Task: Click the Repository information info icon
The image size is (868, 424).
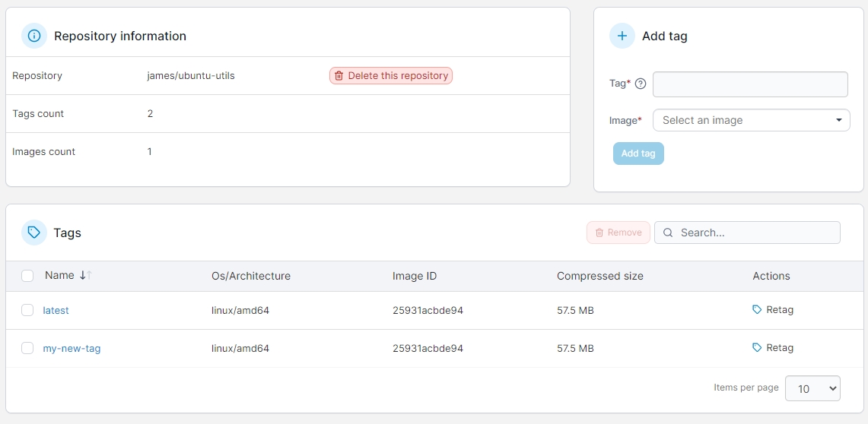Action: pyautogui.click(x=34, y=36)
